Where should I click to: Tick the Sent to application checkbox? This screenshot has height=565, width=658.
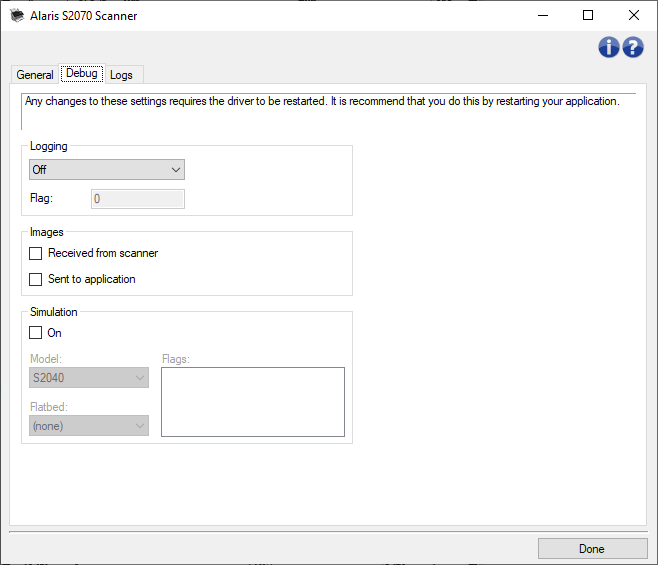36,280
